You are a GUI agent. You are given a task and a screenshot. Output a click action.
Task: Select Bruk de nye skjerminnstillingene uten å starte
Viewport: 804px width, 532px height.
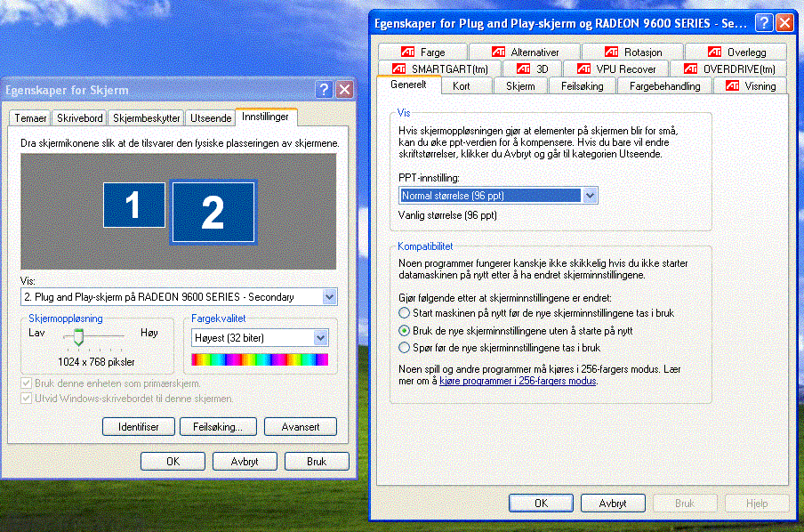[x=404, y=330]
